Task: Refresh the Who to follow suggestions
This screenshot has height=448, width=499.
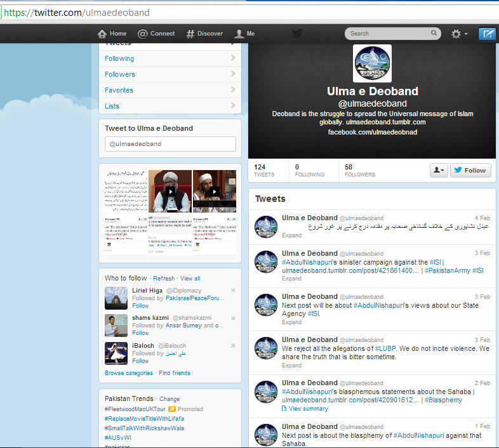Action: point(164,279)
